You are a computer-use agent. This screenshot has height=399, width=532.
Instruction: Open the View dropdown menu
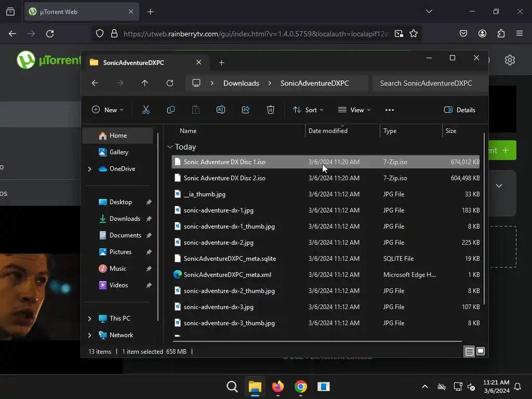[x=354, y=110]
